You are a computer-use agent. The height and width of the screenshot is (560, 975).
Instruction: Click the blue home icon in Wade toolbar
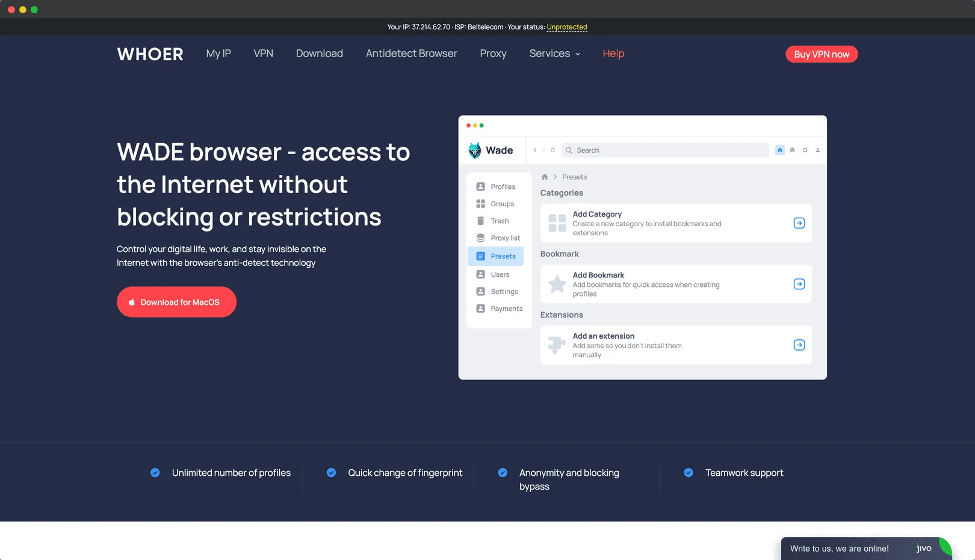(x=779, y=150)
